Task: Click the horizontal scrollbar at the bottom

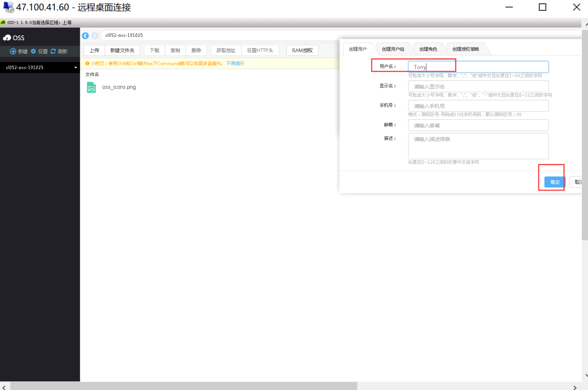Action: pyautogui.click(x=184, y=386)
